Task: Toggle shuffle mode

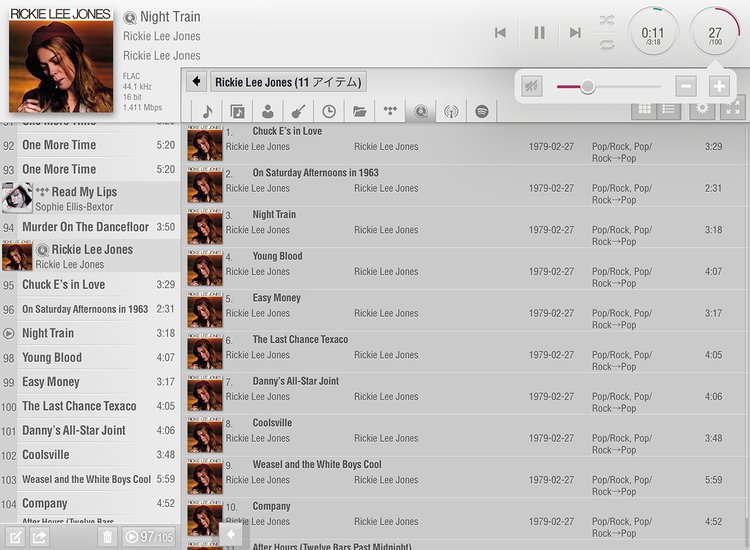Action: coord(607,20)
